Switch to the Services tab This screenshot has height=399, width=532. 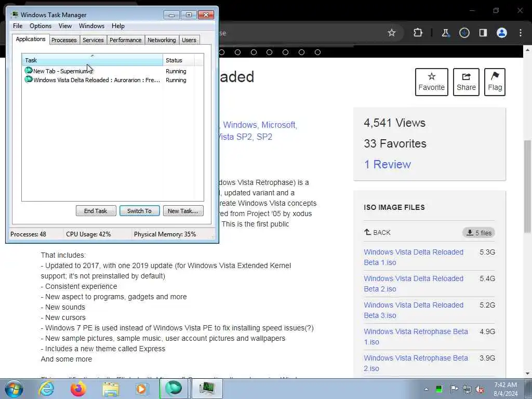click(x=93, y=40)
